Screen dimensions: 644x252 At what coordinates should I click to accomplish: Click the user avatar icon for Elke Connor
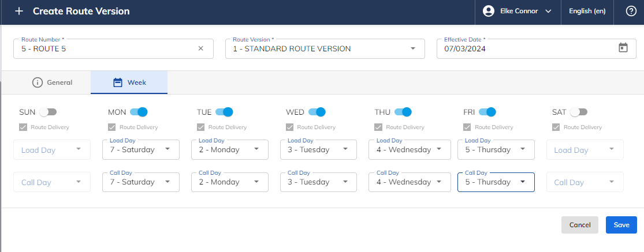[488, 11]
